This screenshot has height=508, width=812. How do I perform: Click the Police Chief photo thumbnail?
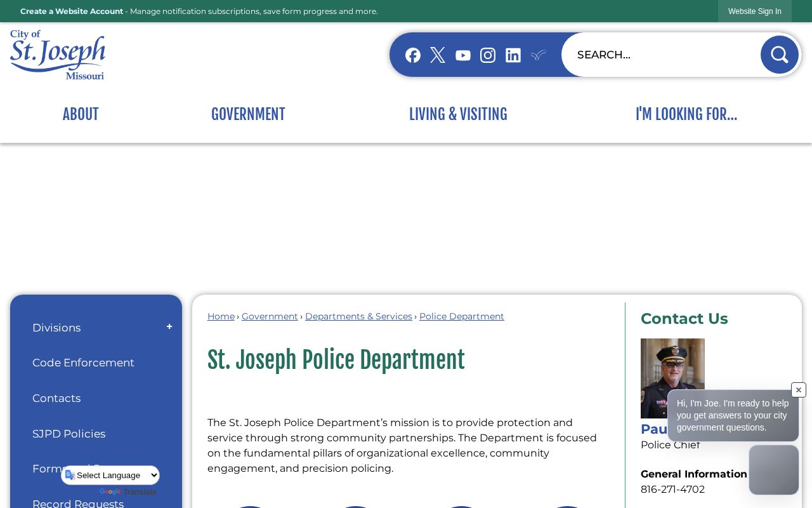(672, 378)
